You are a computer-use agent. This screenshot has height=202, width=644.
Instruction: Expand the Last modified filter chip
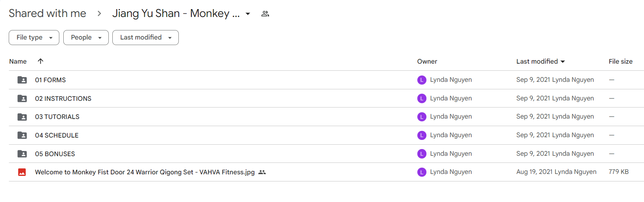(x=146, y=38)
